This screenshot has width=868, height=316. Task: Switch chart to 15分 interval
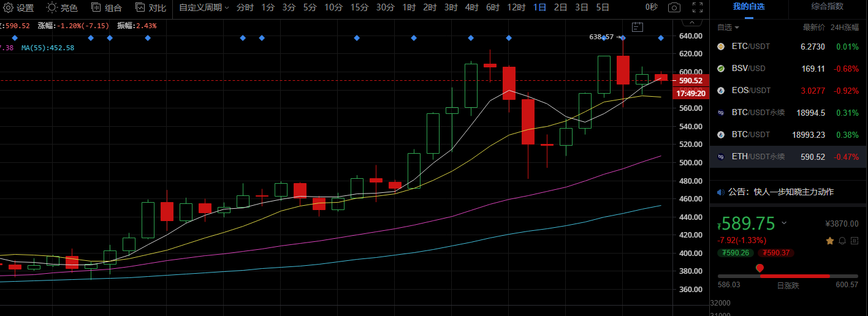[359, 8]
